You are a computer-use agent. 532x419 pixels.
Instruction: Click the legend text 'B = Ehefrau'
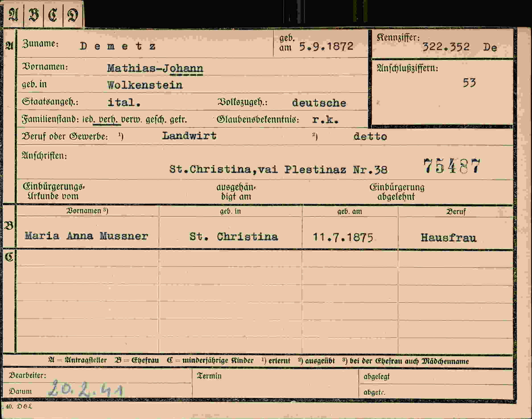click(x=137, y=360)
